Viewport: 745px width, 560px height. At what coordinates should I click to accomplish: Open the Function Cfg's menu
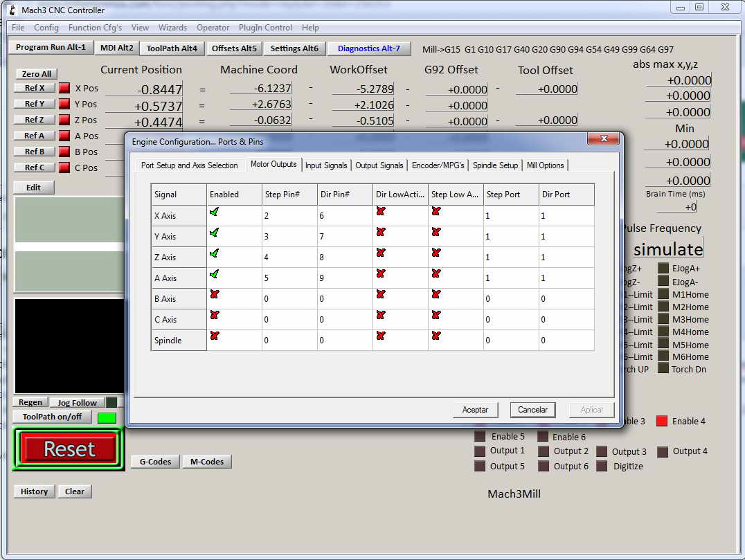click(x=95, y=28)
